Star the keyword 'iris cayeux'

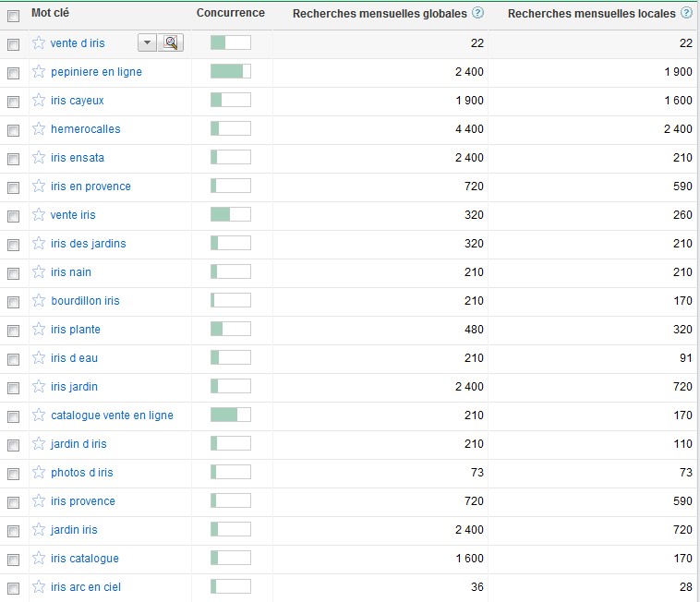click(39, 100)
